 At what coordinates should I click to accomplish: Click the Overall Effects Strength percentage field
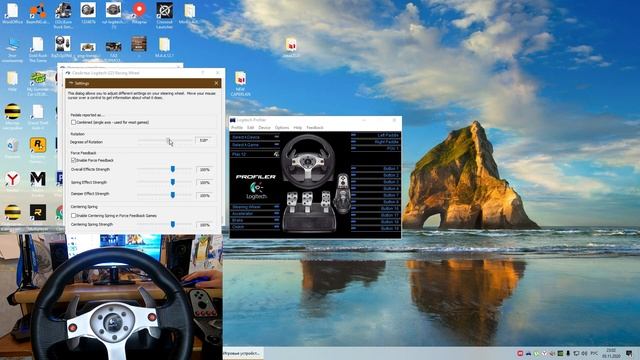point(204,169)
